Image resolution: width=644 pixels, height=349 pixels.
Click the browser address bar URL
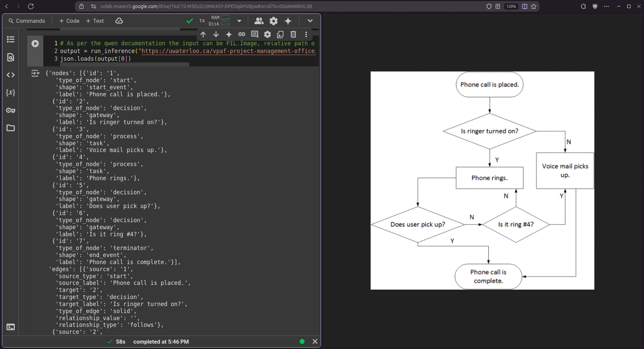coord(206,6)
